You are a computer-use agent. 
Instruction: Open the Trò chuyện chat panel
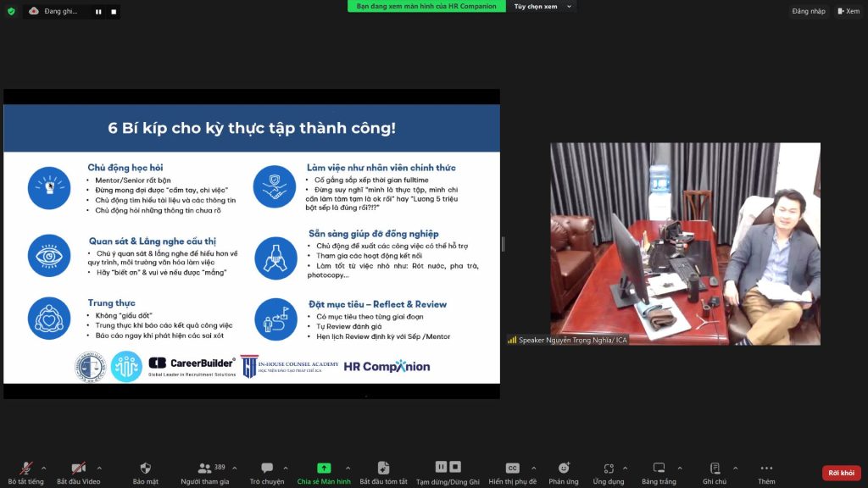click(266, 469)
